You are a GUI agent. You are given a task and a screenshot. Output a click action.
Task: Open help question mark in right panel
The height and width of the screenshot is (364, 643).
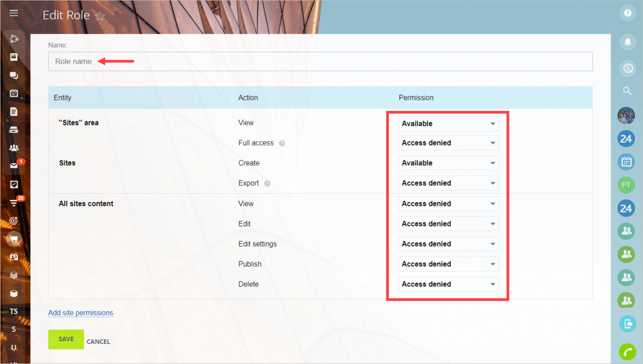point(627,14)
